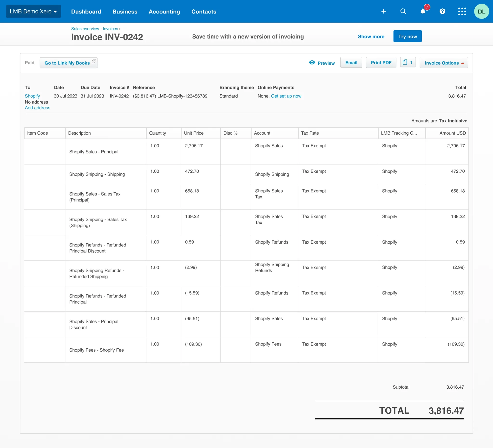Click the Standard branding theme value

coord(228,96)
